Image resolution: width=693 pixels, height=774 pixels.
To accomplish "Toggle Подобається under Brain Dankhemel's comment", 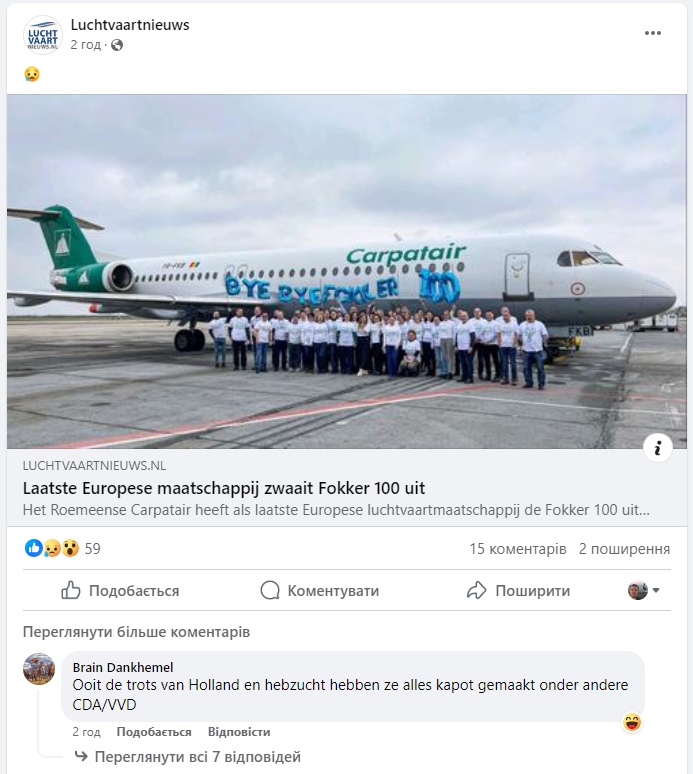I will tap(154, 732).
